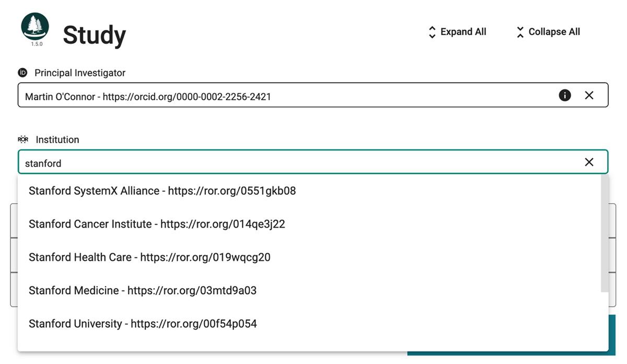
Task: Click into the Institution field containing stanford
Action: click(313, 162)
